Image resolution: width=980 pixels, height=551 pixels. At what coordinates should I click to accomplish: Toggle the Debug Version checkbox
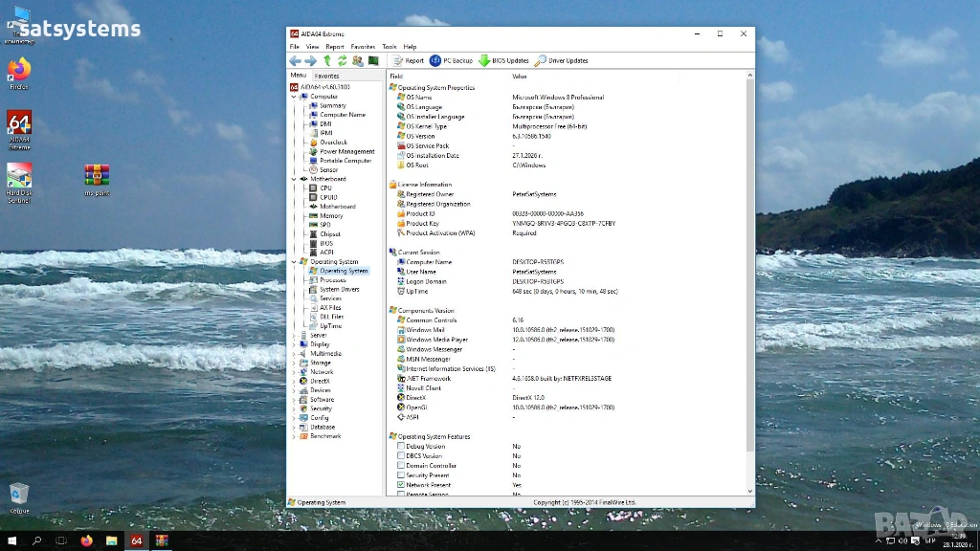tap(401, 447)
